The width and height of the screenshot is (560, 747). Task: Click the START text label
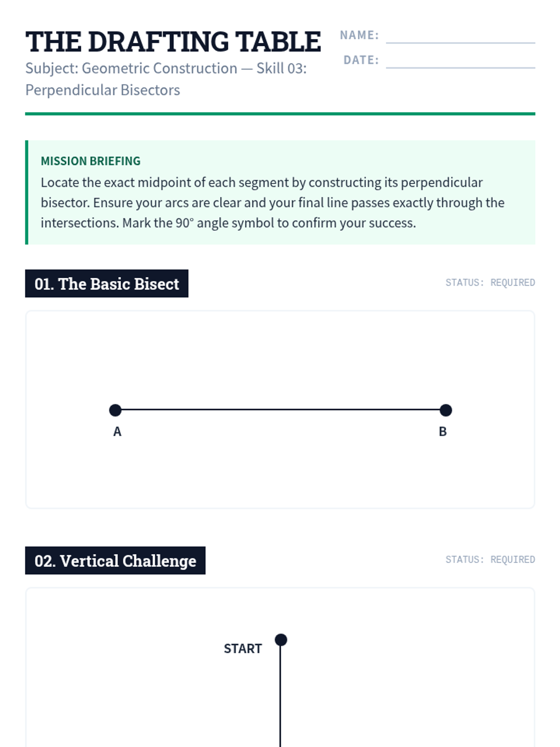point(243,648)
